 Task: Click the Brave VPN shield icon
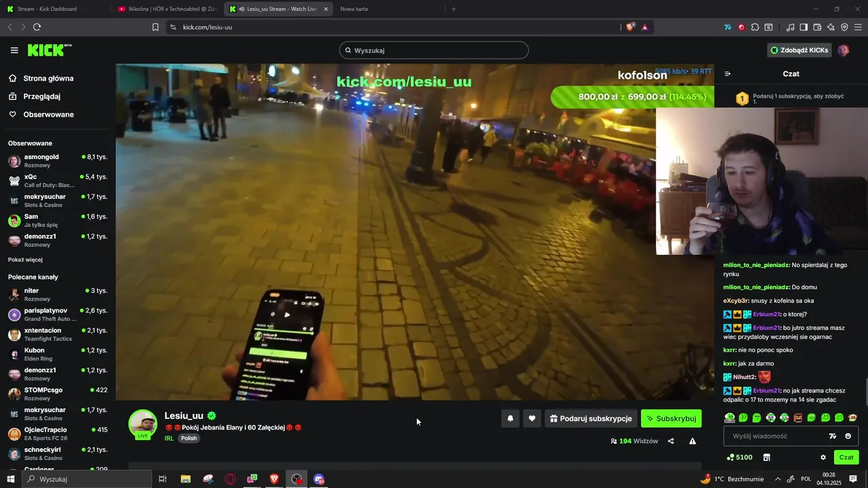pyautogui.click(x=844, y=27)
